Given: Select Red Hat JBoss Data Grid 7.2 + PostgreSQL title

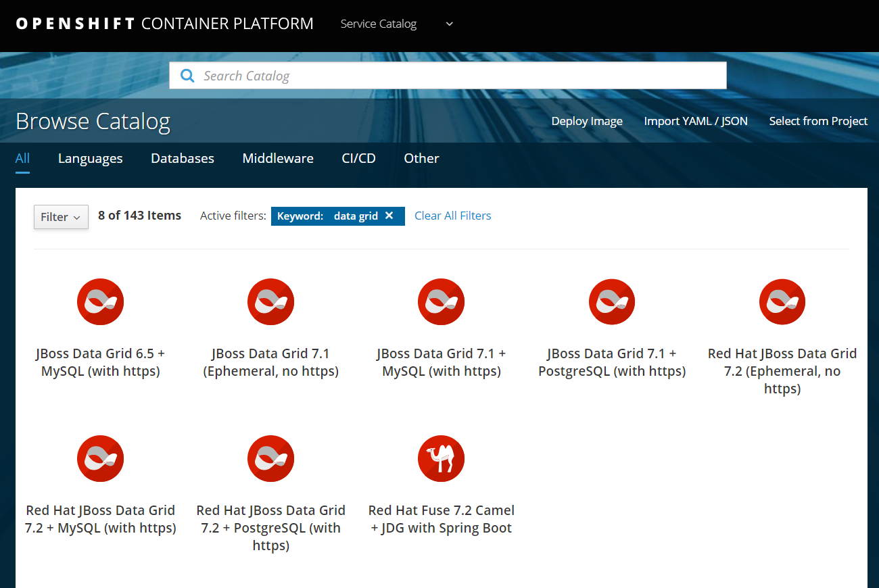Looking at the screenshot, I should pyautogui.click(x=271, y=528).
